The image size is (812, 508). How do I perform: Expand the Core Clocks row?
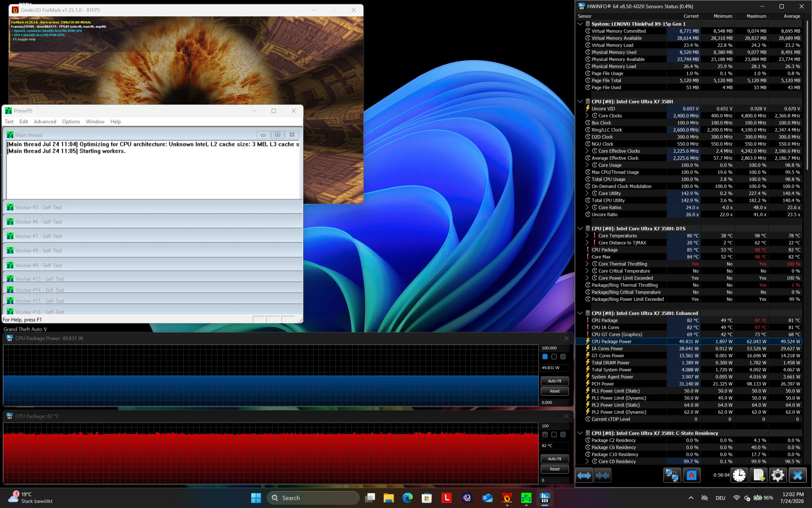587,116
